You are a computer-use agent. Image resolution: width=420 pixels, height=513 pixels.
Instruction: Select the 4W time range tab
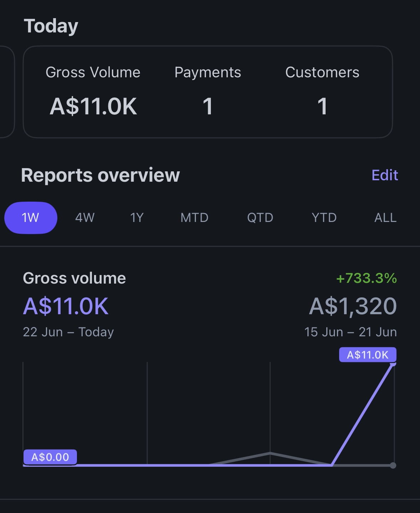pyautogui.click(x=85, y=218)
